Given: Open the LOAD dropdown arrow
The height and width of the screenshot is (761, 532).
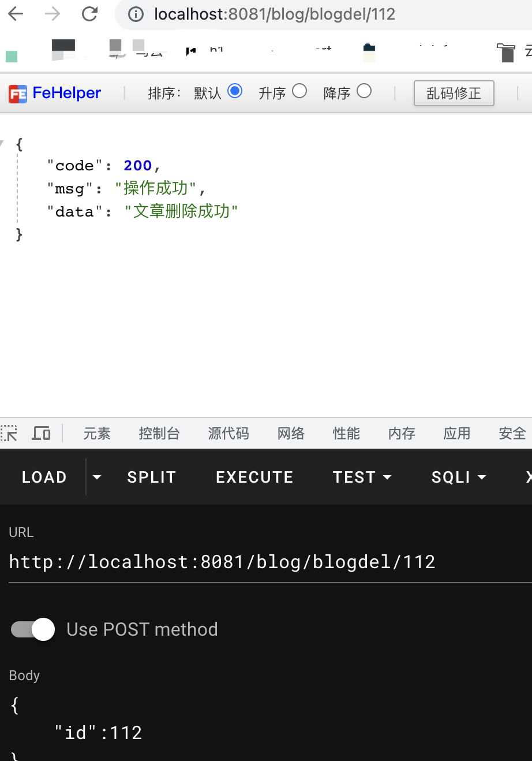Looking at the screenshot, I should (96, 477).
